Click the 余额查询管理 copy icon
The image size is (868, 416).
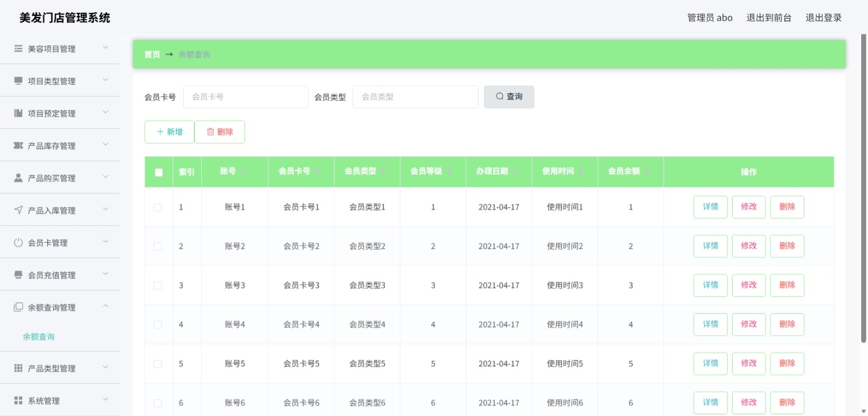point(18,307)
